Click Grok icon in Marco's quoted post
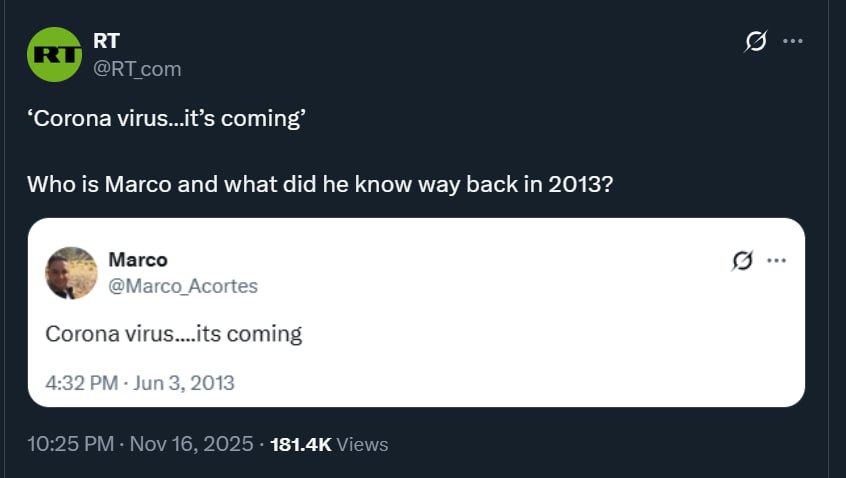 741,260
